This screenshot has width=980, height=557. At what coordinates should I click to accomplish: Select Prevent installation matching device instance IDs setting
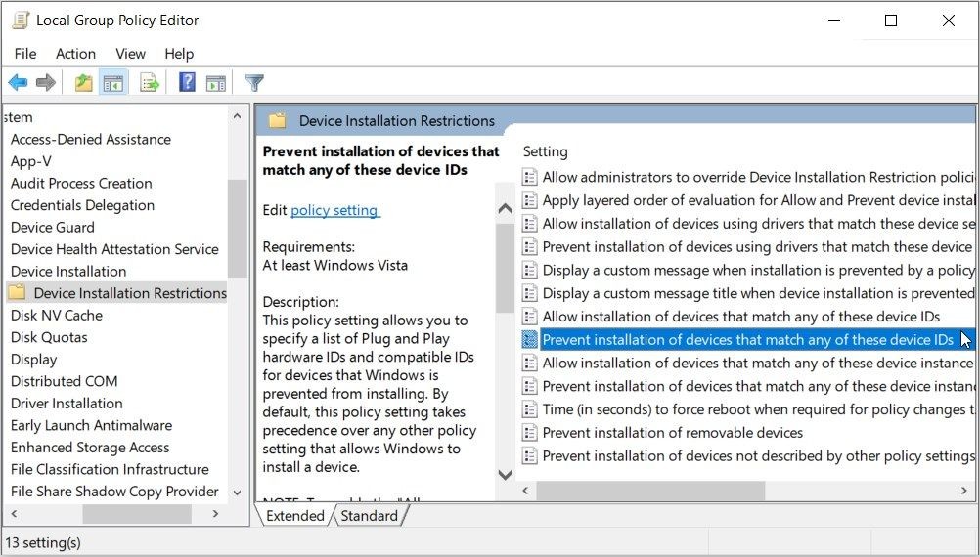point(759,386)
